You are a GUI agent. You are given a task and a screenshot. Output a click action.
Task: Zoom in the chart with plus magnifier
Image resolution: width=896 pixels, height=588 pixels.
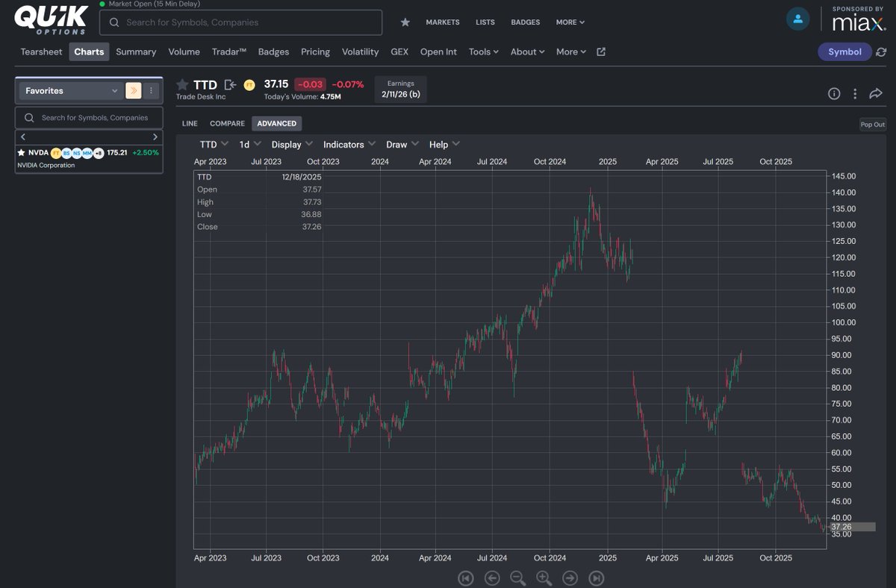[x=544, y=578]
